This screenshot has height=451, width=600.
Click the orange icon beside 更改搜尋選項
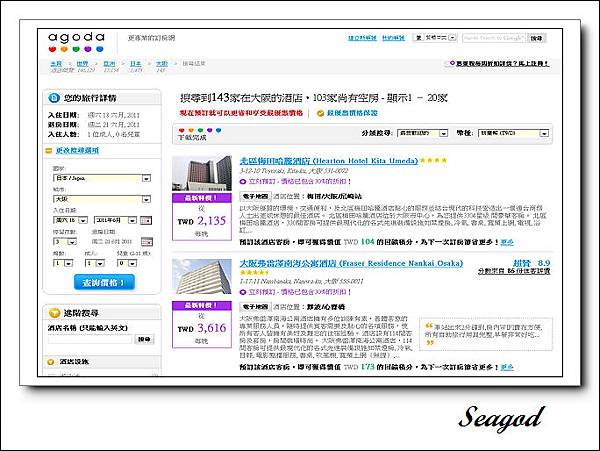click(49, 151)
